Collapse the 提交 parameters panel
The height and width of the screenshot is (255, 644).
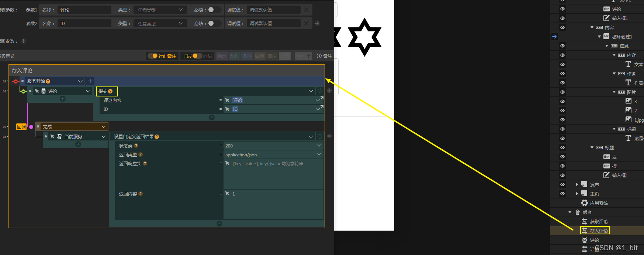(212, 118)
